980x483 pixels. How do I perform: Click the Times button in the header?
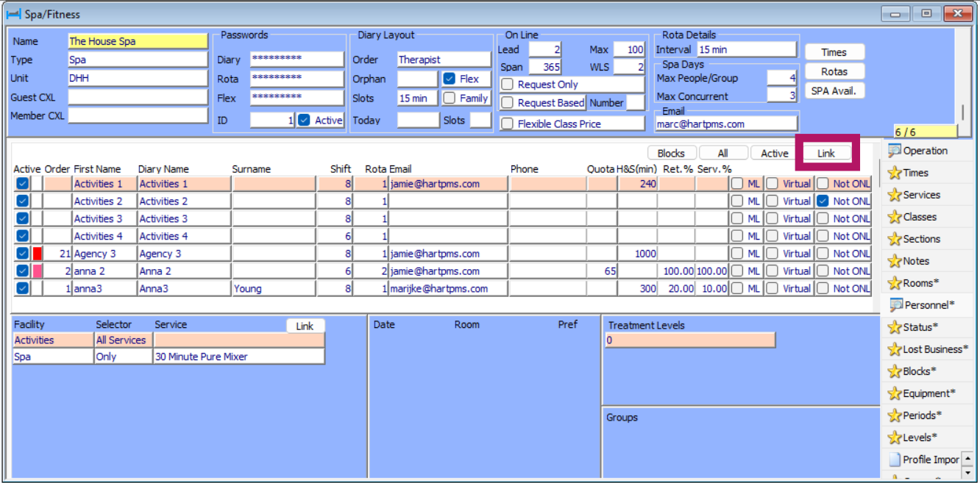click(834, 52)
